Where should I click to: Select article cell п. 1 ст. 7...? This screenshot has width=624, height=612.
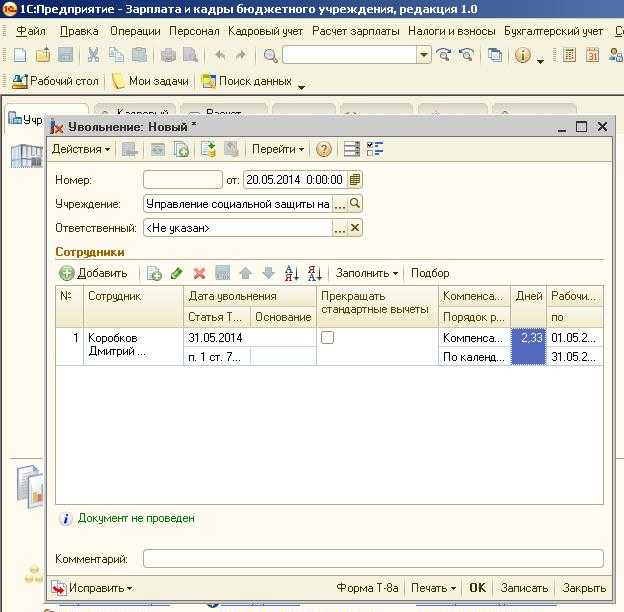pos(217,357)
